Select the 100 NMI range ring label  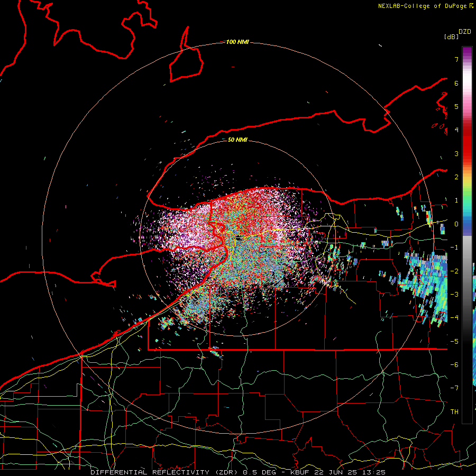pyautogui.click(x=237, y=42)
